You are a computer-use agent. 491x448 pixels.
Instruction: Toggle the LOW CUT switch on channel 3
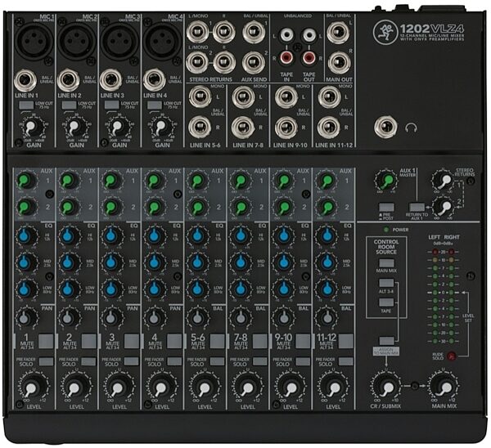point(112,105)
